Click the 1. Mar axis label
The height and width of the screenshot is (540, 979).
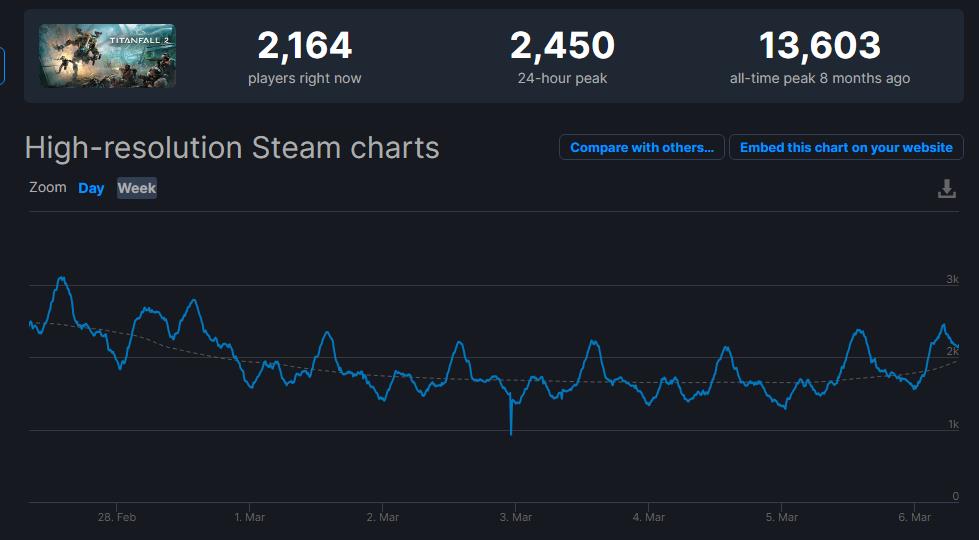(x=249, y=518)
